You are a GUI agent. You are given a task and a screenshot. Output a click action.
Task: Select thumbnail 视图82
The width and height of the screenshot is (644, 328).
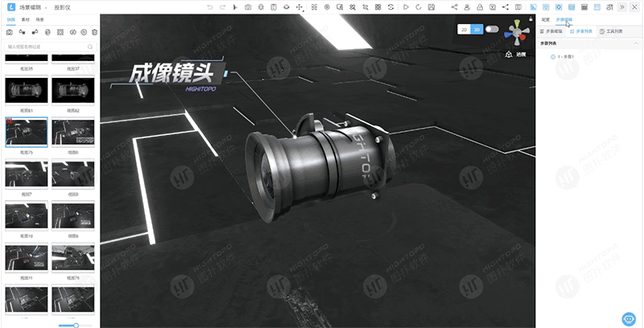[x=72, y=90]
